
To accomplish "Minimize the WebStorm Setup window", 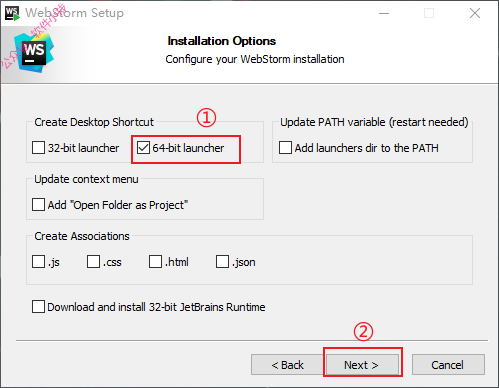I will pyautogui.click(x=384, y=13).
